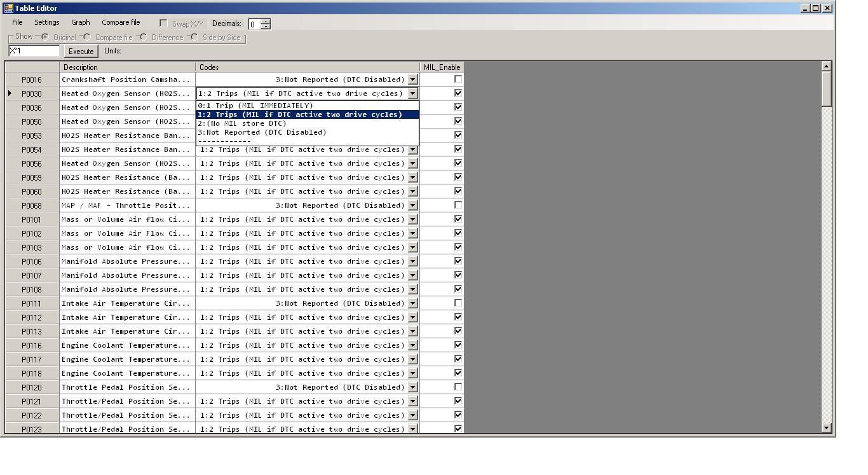Viewport: 868px width, 475px height.
Task: Open the Codes dropdown arrow for P0112
Action: tap(413, 317)
